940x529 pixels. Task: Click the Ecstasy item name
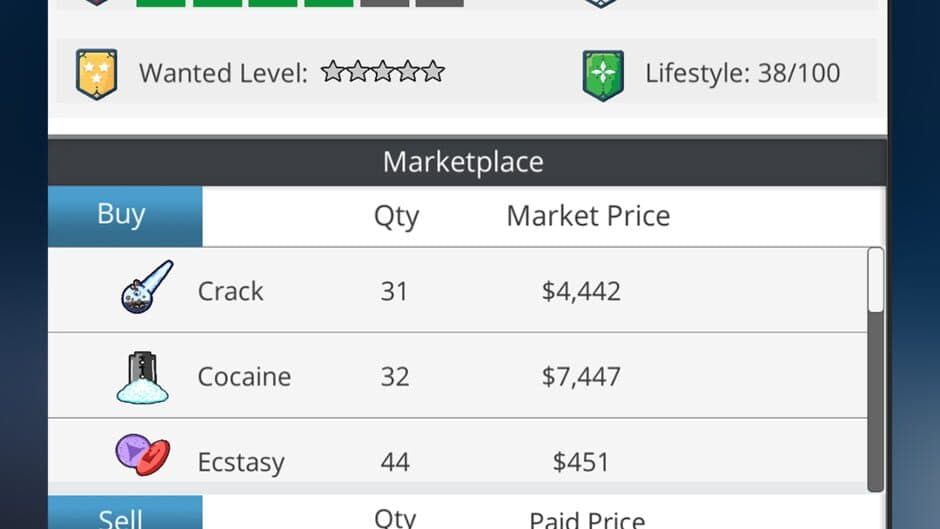[241, 462]
